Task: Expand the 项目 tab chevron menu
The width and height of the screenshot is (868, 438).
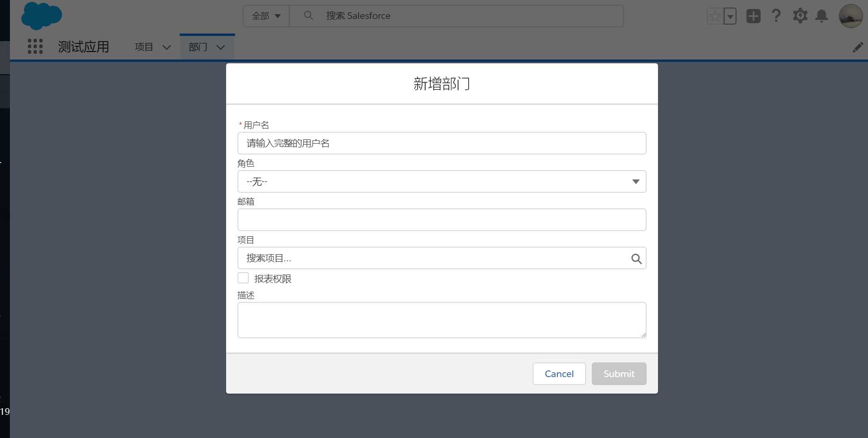Action: pyautogui.click(x=167, y=47)
